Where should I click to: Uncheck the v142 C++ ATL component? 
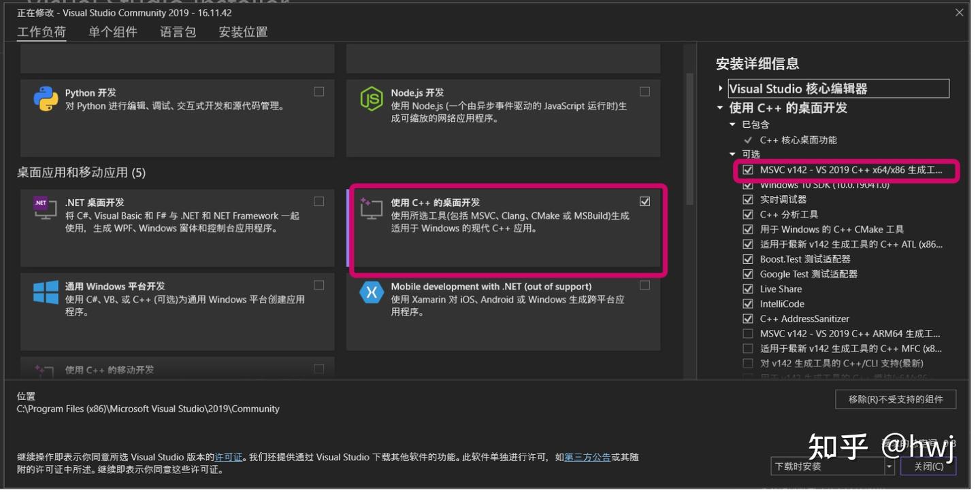click(748, 244)
